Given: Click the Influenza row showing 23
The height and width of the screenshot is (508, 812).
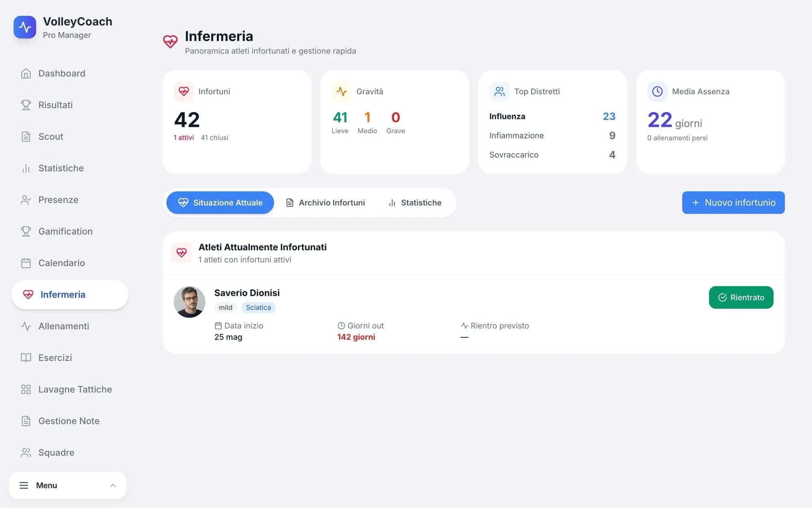Looking at the screenshot, I should (x=552, y=116).
